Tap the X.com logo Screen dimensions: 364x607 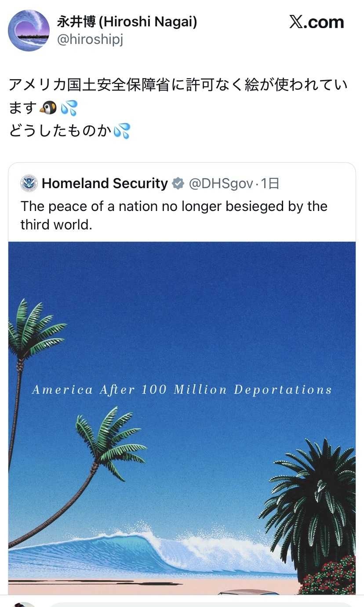point(317,22)
